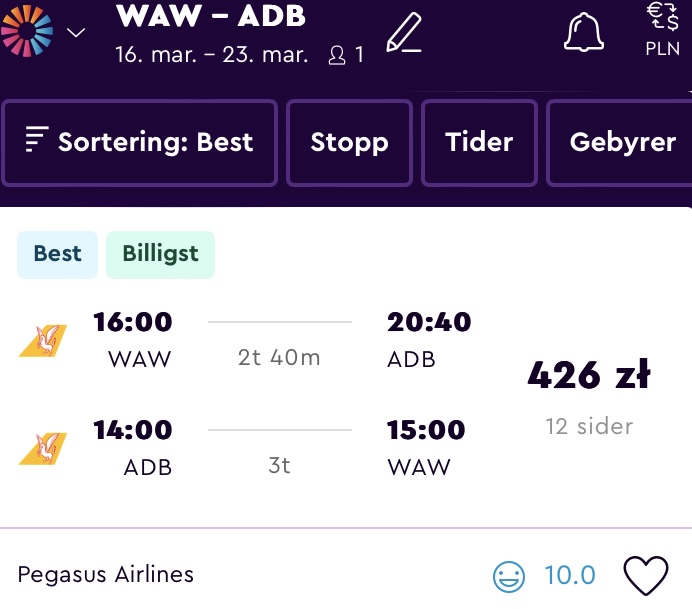Image resolution: width=692 pixels, height=609 pixels.
Task: Tap the colorful Momondo logo
Action: click(x=26, y=30)
